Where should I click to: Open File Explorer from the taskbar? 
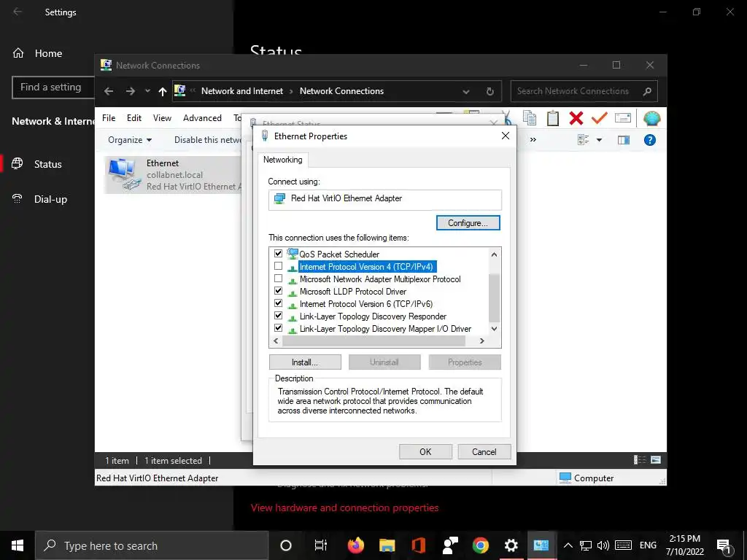pos(387,545)
